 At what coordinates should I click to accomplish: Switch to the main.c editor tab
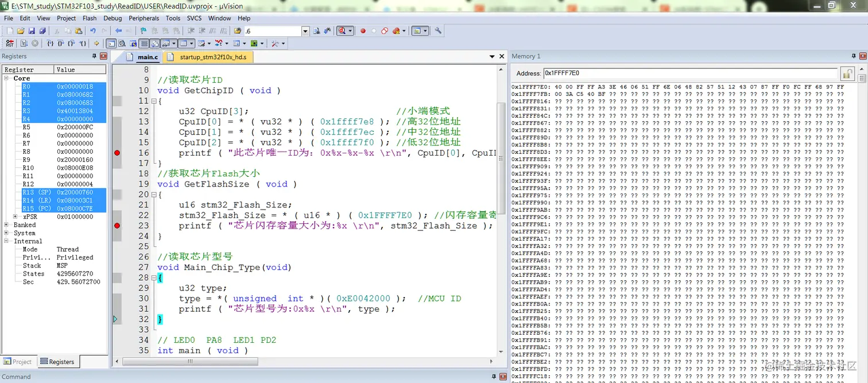click(143, 57)
